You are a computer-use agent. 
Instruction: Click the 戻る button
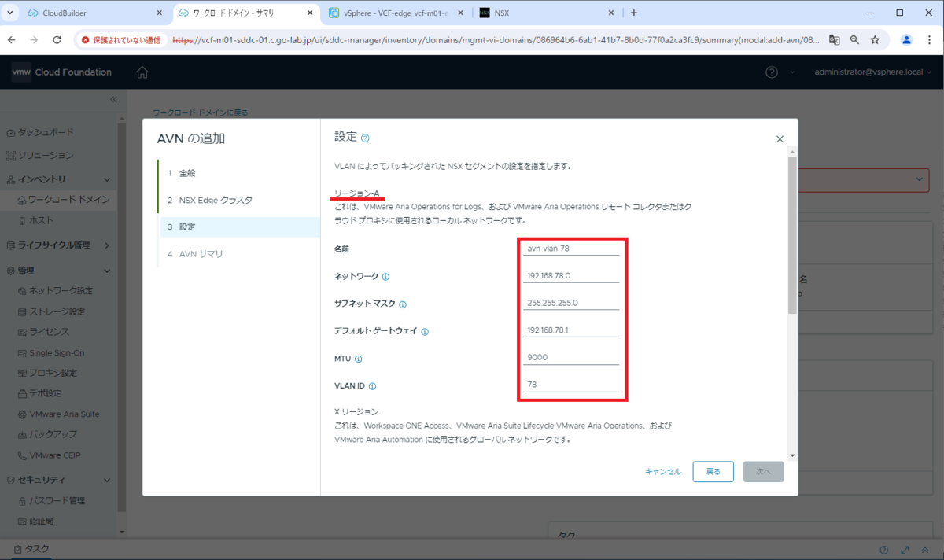(x=713, y=472)
